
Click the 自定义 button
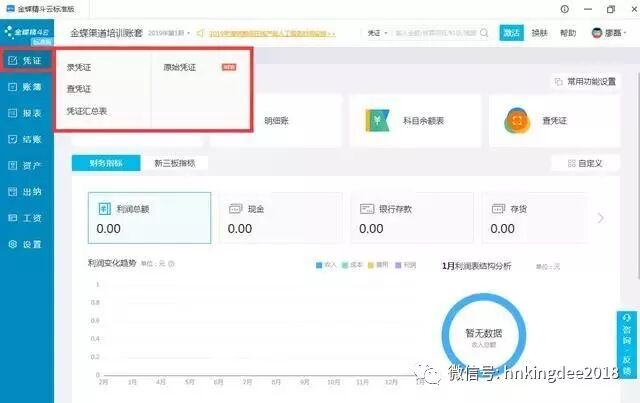click(x=585, y=163)
